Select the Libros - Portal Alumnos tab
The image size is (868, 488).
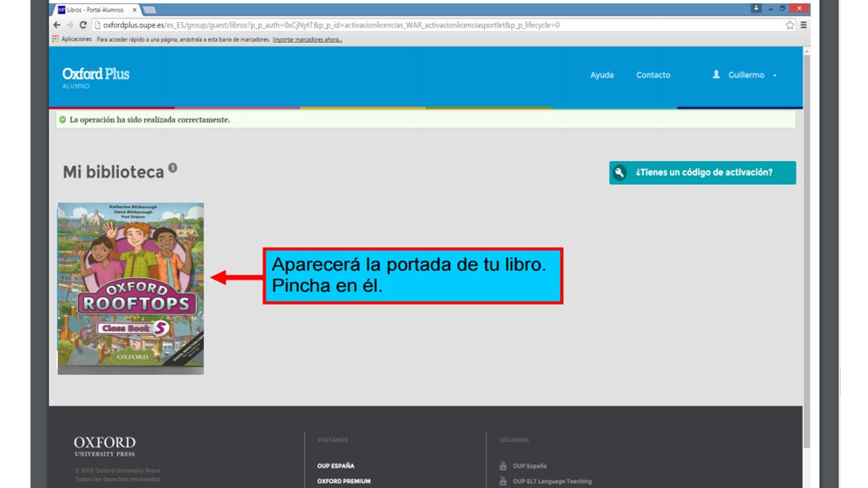click(96, 9)
